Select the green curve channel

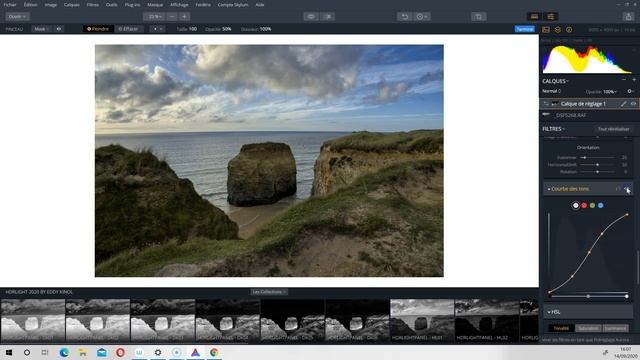click(592, 205)
